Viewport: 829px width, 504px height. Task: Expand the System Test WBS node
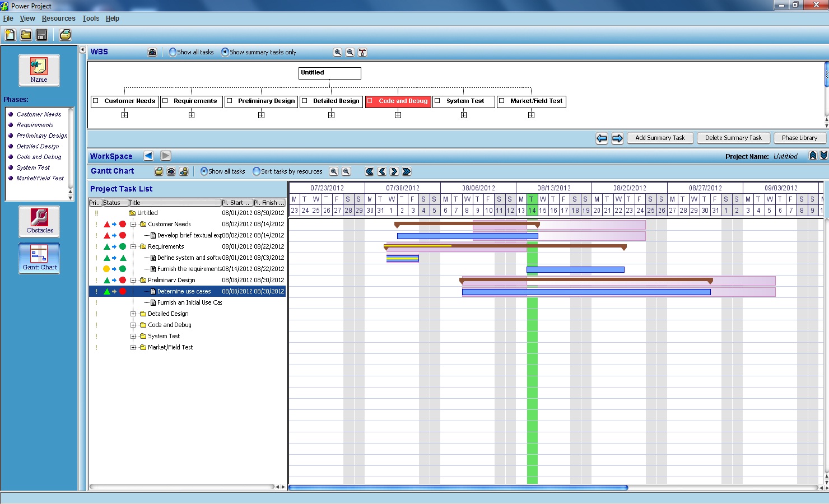point(464,115)
